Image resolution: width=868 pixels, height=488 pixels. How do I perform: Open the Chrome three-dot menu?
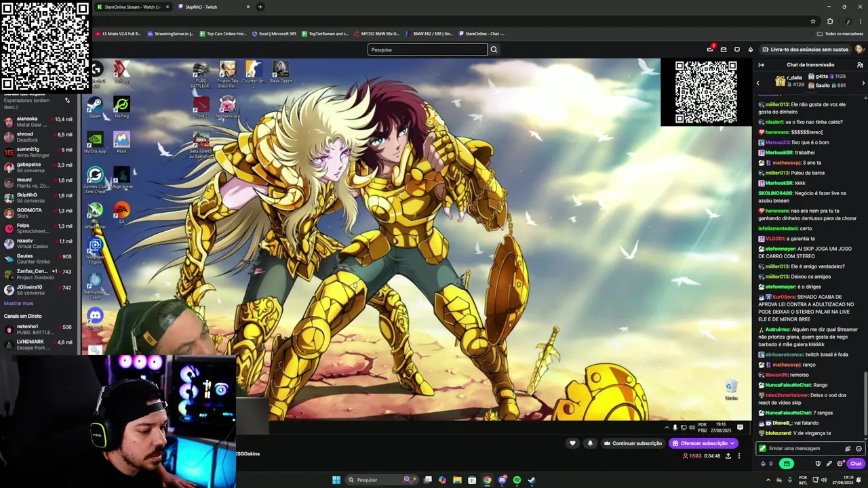coord(861,21)
